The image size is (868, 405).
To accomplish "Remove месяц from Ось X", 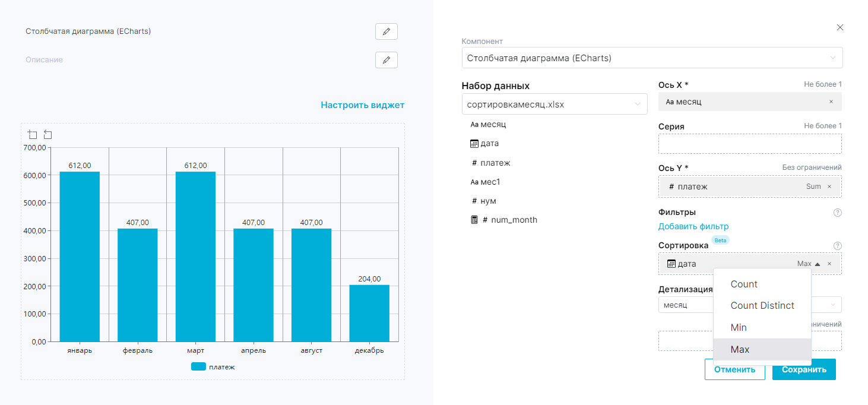I will (831, 102).
